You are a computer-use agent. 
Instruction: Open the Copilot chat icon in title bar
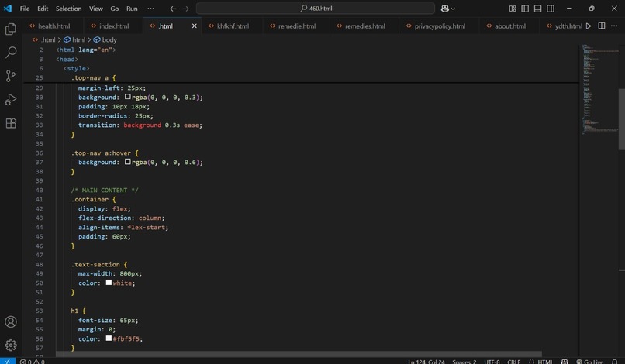[445, 9]
